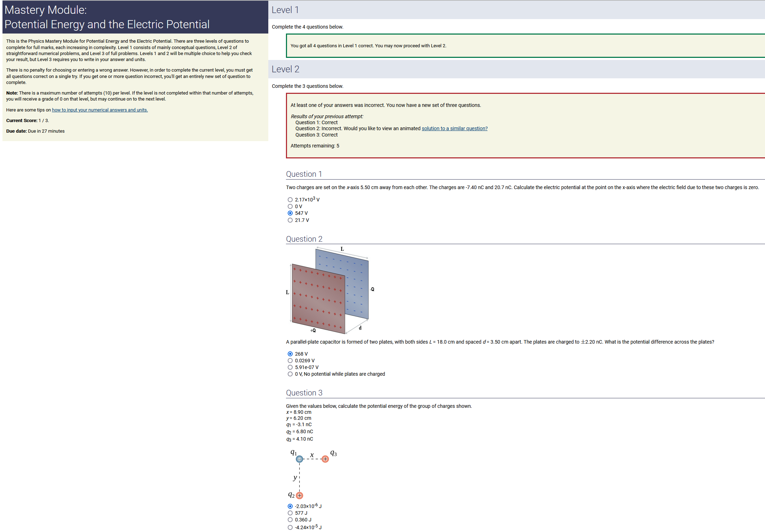Pick the 21.7 V answer choice
This screenshot has width=765, height=532.
point(290,220)
